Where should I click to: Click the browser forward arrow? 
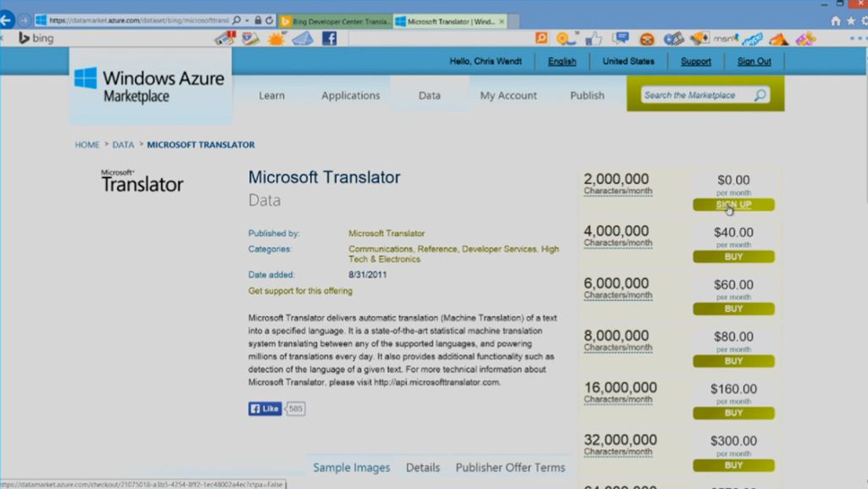click(23, 20)
